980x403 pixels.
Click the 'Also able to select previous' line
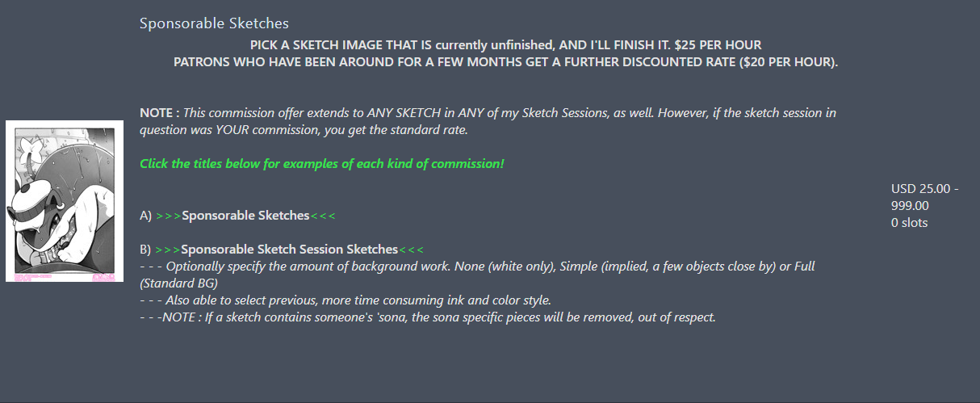pyautogui.click(x=346, y=300)
